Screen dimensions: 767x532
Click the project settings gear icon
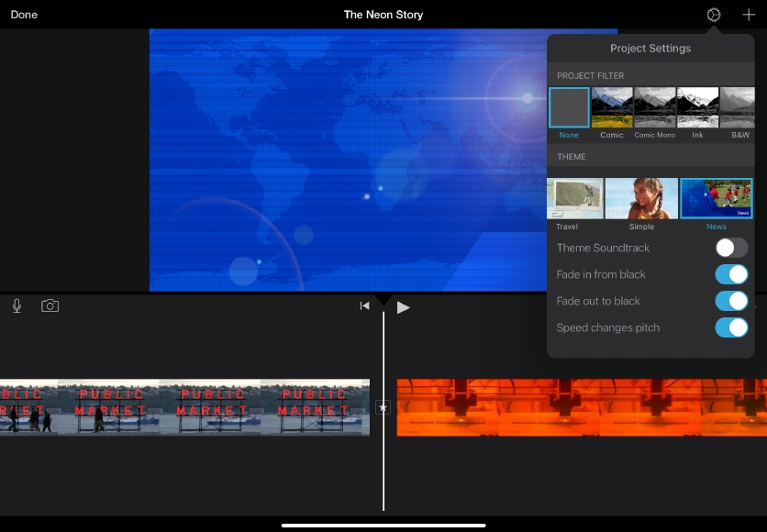click(714, 15)
